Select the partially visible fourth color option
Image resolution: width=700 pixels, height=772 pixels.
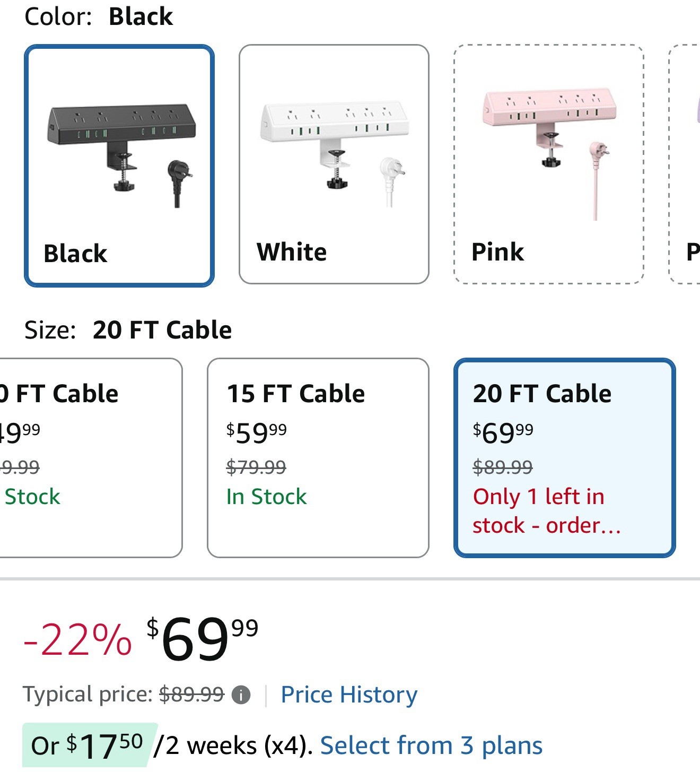coord(685,164)
